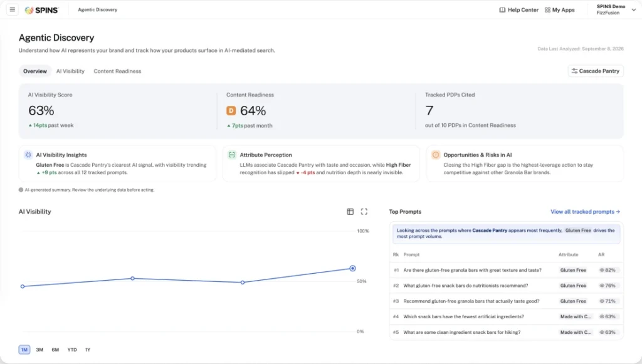The image size is (642, 364).
Task: Select the 6M time range
Action: (55, 350)
